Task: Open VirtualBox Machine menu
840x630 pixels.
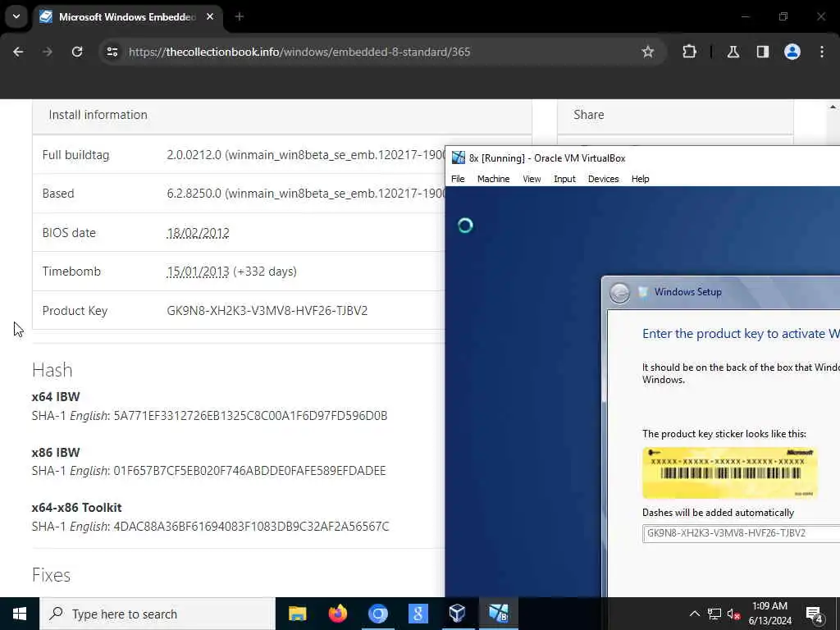Action: click(493, 179)
